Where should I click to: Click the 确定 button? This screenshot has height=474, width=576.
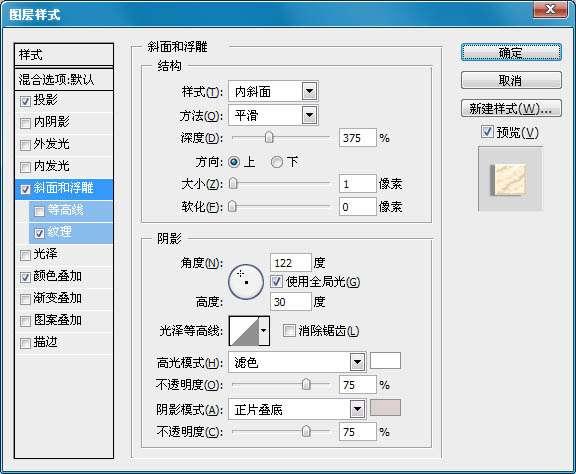coord(511,53)
